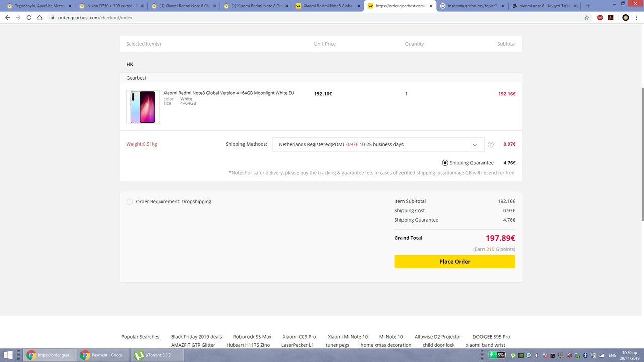Switch to the first Greek-titled tab
The image size is (644, 362).
[x=39, y=6]
